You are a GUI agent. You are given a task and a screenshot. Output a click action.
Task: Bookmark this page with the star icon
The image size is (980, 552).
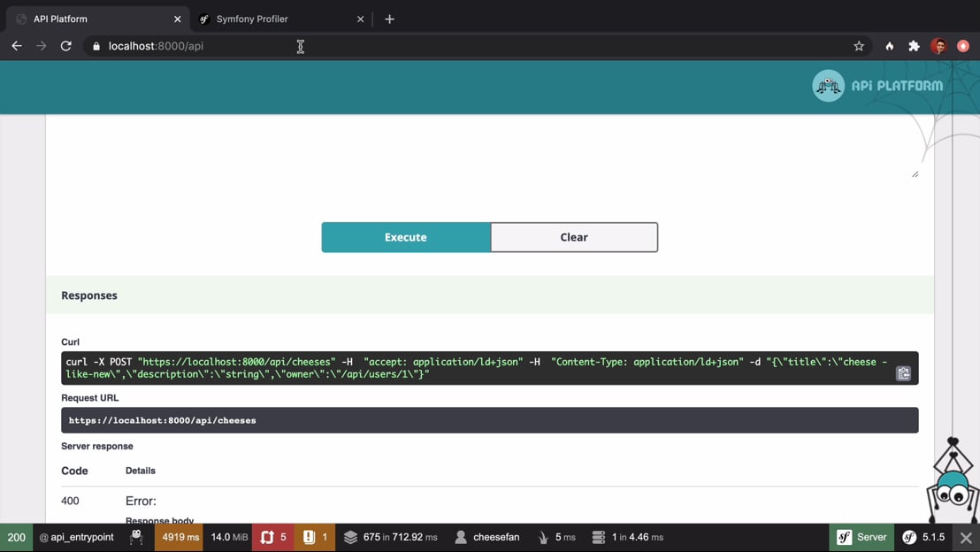coord(858,46)
